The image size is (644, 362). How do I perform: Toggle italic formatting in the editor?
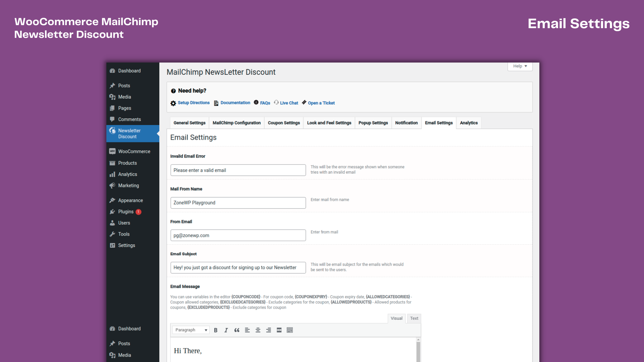click(x=226, y=330)
